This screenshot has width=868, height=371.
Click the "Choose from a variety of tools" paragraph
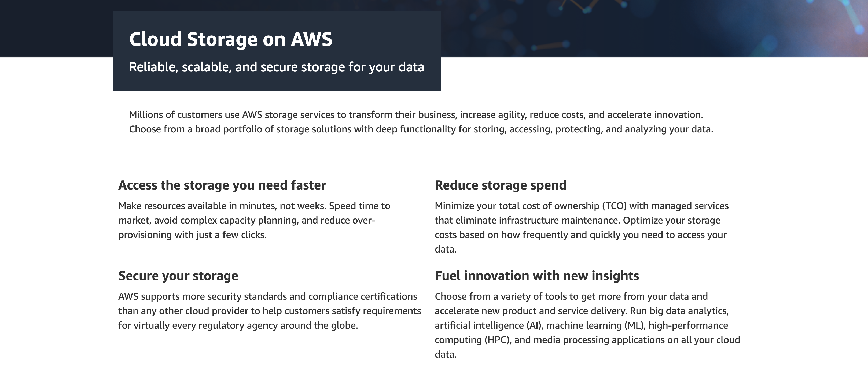[x=587, y=325]
